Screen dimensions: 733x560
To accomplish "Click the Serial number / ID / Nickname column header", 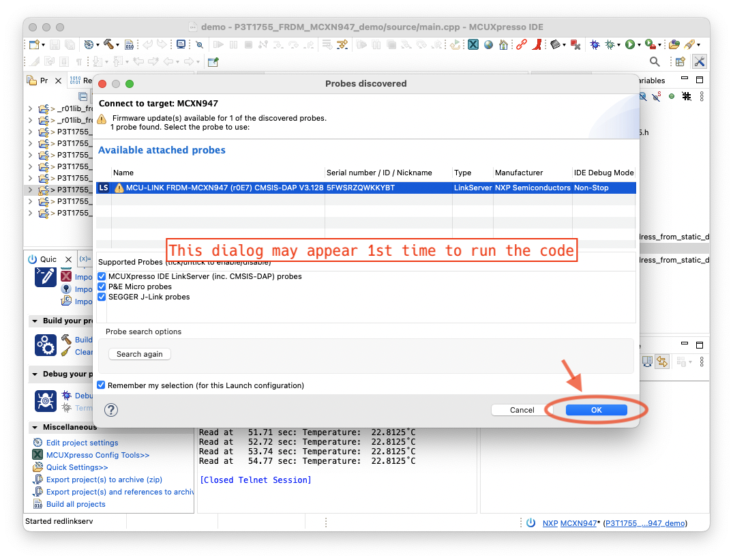I will pos(379,173).
